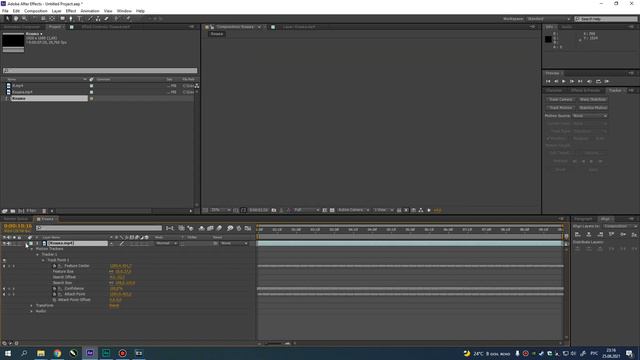Open the Motion Source dropdown
Viewport: 640px width, 360px height.
[x=590, y=116]
